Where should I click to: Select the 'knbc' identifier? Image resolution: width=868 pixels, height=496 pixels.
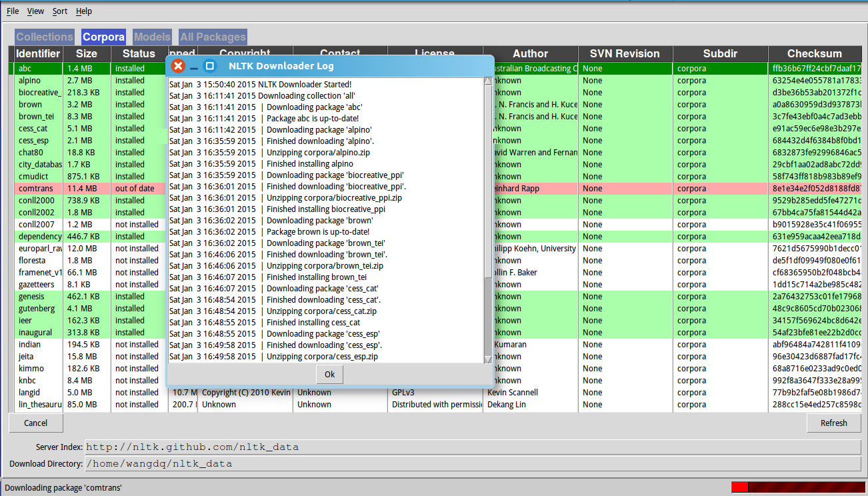tap(27, 381)
